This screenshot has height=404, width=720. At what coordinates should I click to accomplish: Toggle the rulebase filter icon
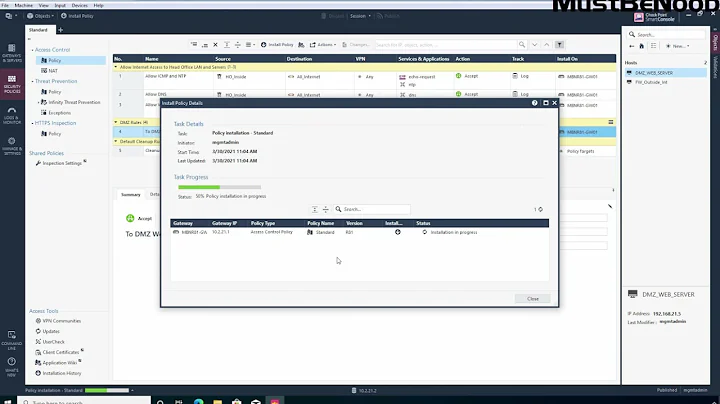[x=559, y=45]
